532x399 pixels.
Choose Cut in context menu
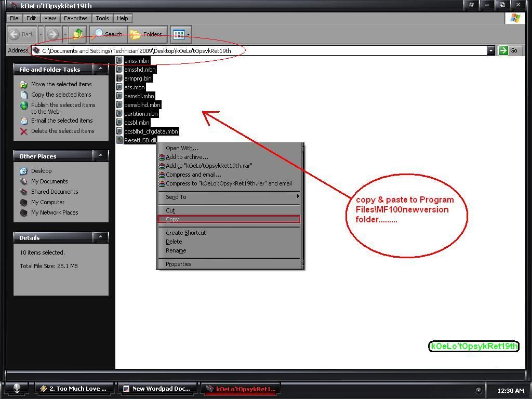229,211
